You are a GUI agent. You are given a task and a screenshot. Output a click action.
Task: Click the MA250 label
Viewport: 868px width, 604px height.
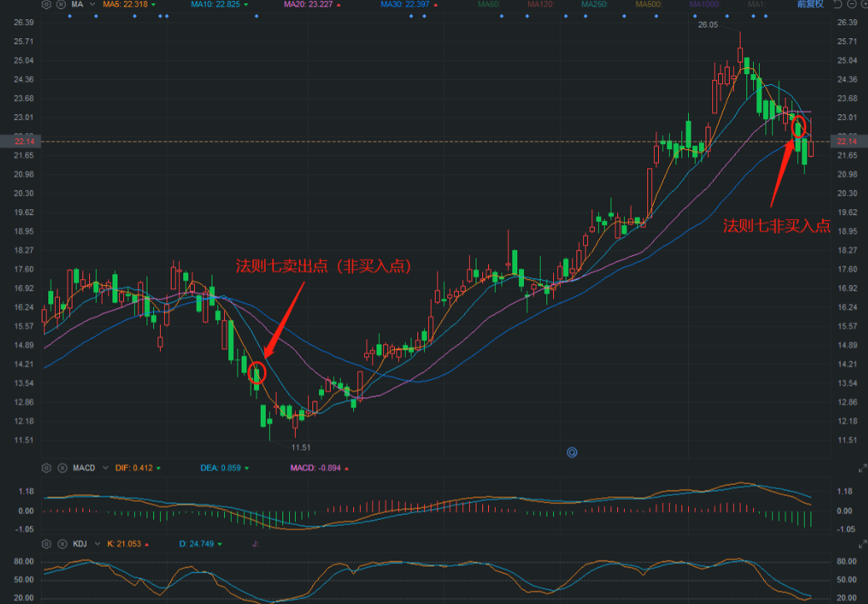[595, 4]
